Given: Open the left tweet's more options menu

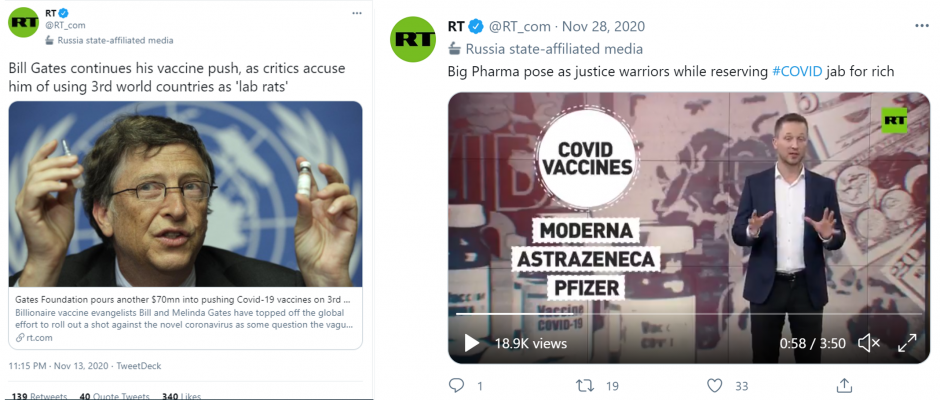Looking at the screenshot, I should pyautogui.click(x=357, y=13).
